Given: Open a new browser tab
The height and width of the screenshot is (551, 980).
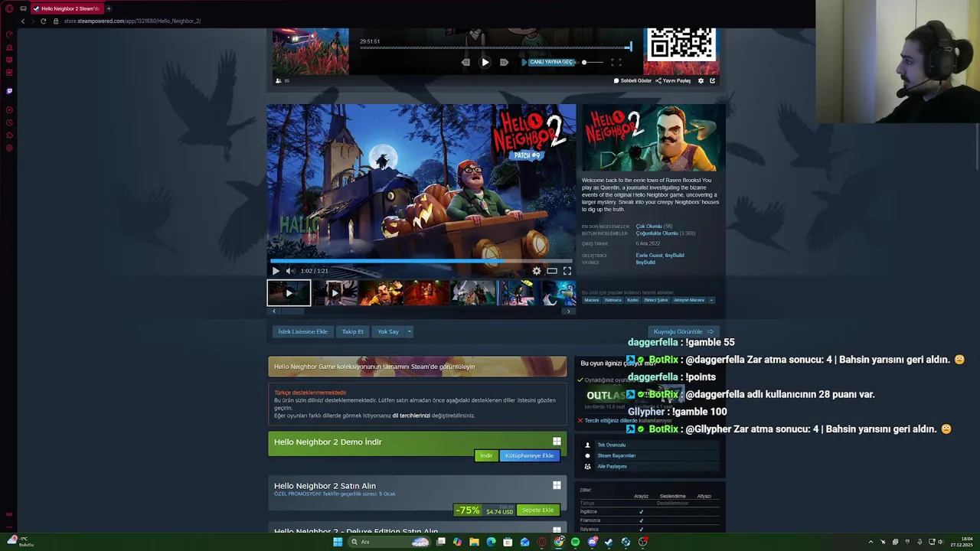Looking at the screenshot, I should 109,8.
